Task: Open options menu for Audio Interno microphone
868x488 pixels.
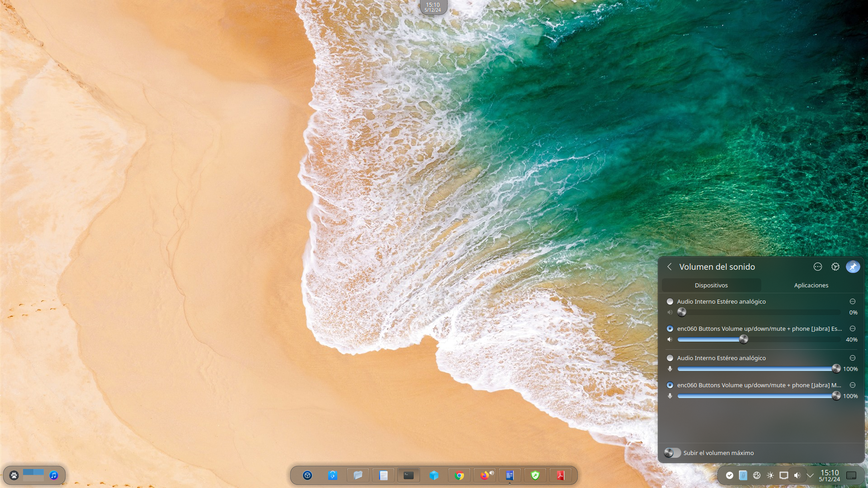Action: pos(853,358)
